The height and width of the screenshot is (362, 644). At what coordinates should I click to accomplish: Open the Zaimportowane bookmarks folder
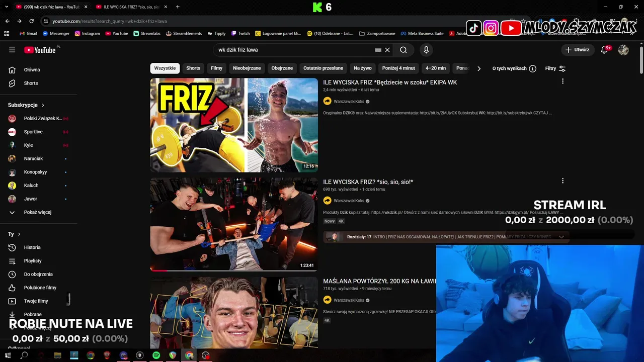[377, 34]
